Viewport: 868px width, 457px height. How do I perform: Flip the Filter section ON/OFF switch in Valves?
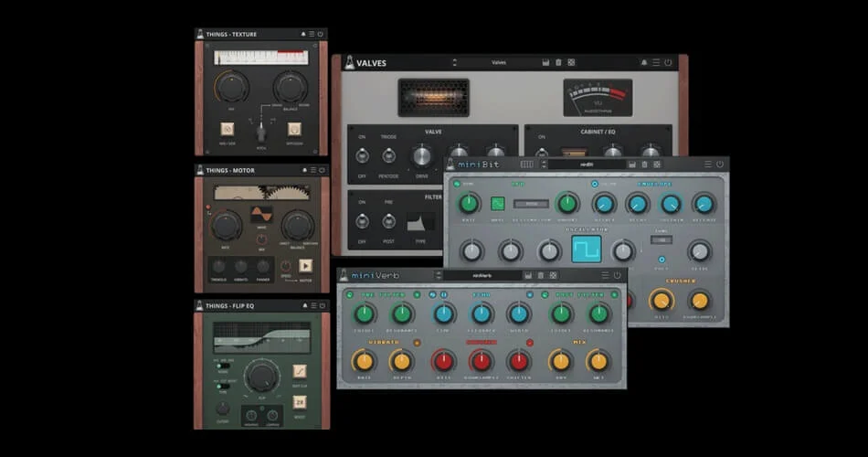pos(362,221)
